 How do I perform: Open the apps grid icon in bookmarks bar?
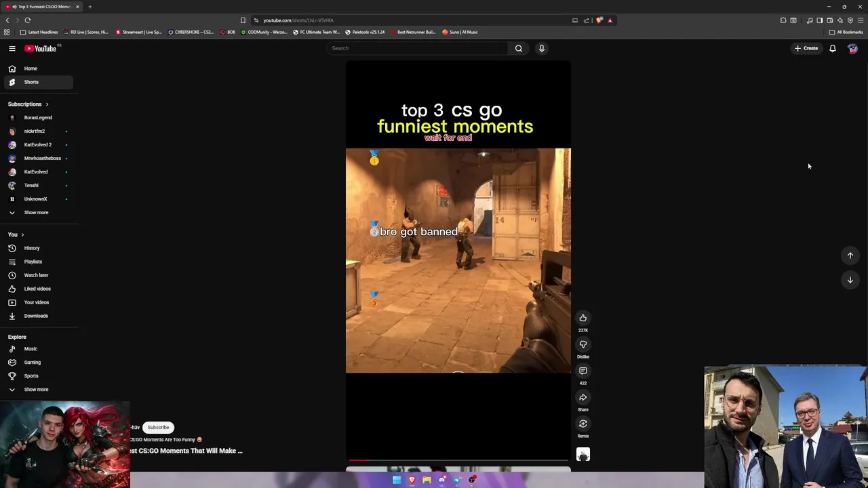[x=7, y=32]
